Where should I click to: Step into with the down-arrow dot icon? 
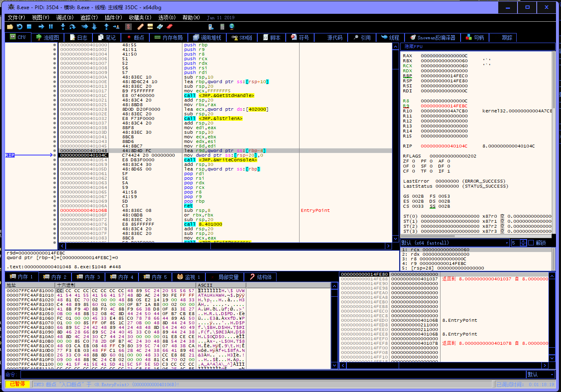click(63, 26)
